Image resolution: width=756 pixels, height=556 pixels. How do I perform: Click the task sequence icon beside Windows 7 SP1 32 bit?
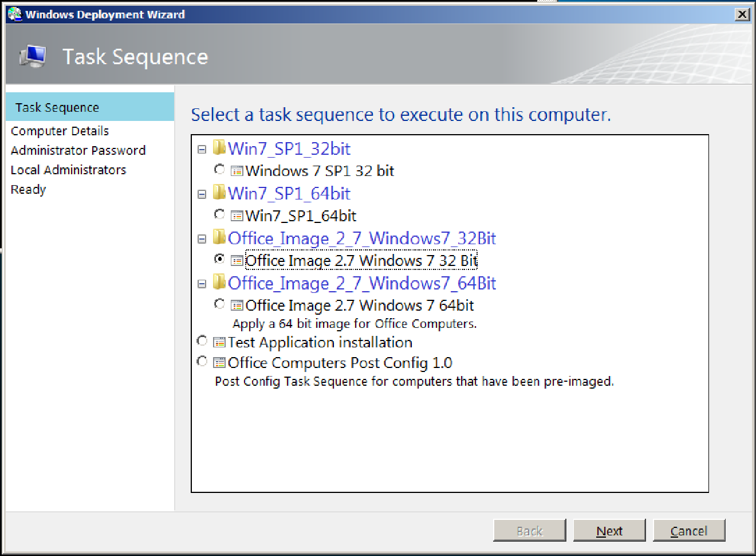coord(237,170)
